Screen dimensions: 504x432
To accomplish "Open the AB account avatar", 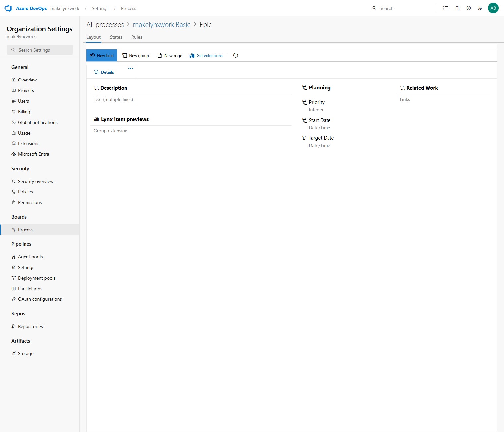I will [x=493, y=8].
